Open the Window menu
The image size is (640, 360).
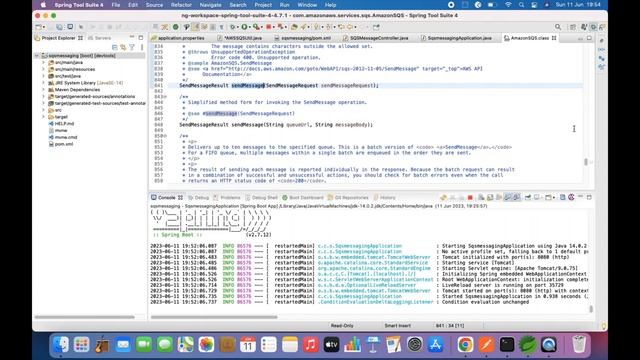point(307,5)
